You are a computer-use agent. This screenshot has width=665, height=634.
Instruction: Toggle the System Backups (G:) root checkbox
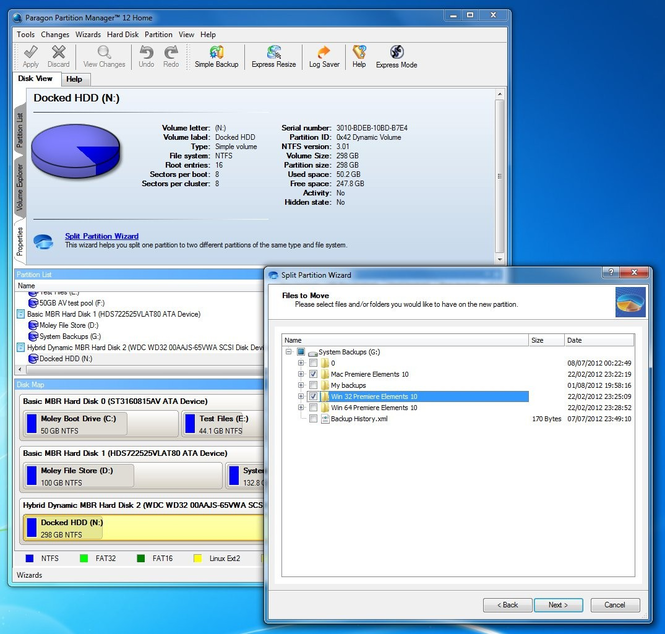coord(301,352)
